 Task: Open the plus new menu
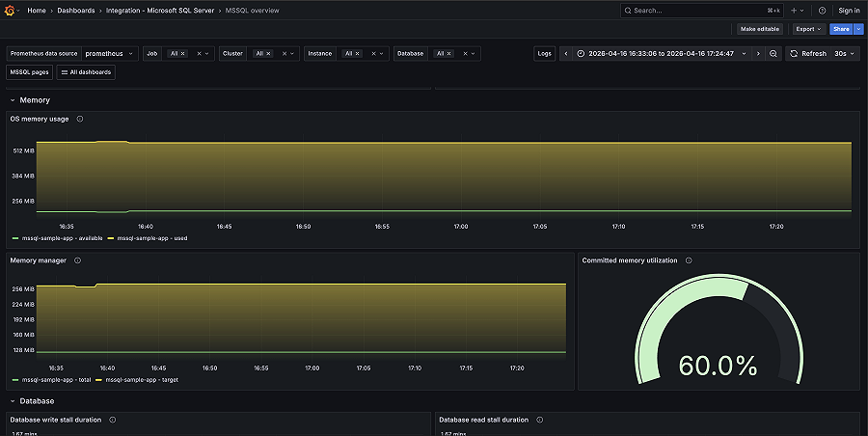798,11
